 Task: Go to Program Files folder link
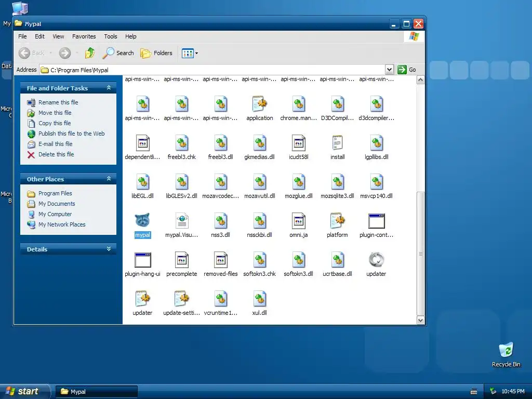pos(55,193)
